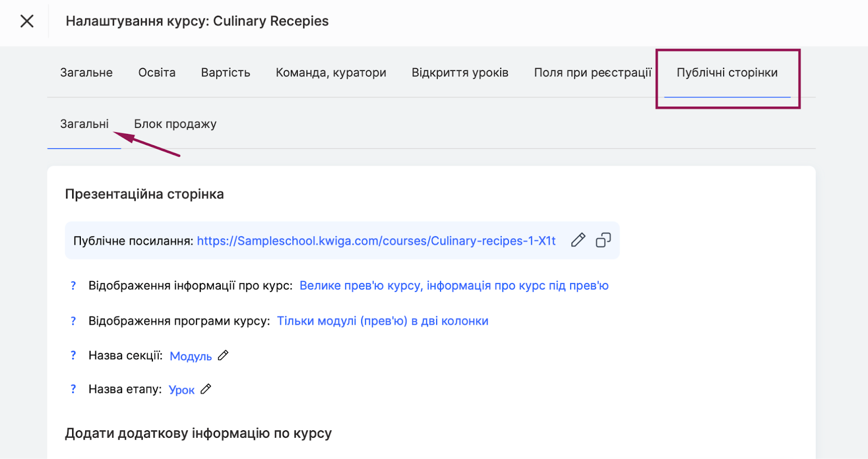Edit the public link with pencil icon

click(x=578, y=240)
